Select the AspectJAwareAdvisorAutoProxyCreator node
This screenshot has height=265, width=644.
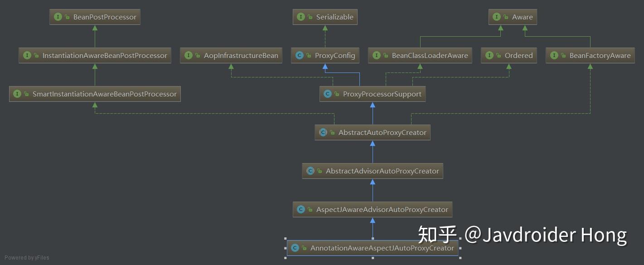point(372,209)
